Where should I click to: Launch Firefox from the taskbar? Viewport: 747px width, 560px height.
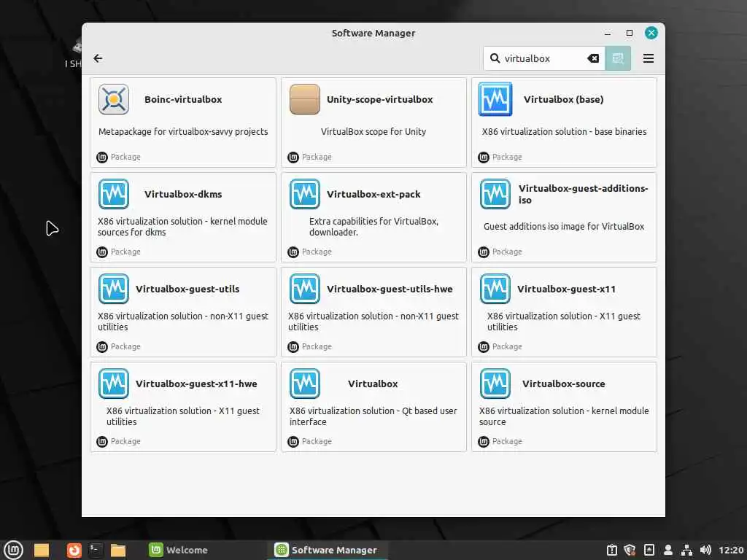point(74,551)
